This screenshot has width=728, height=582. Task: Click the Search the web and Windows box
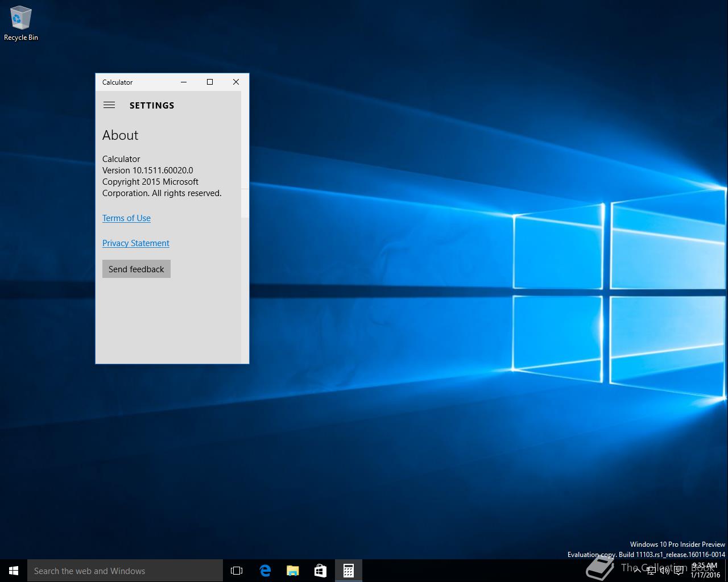125,571
